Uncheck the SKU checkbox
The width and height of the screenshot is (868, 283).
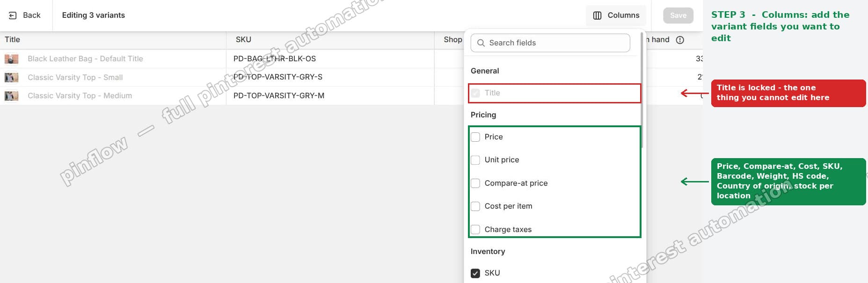(475, 273)
